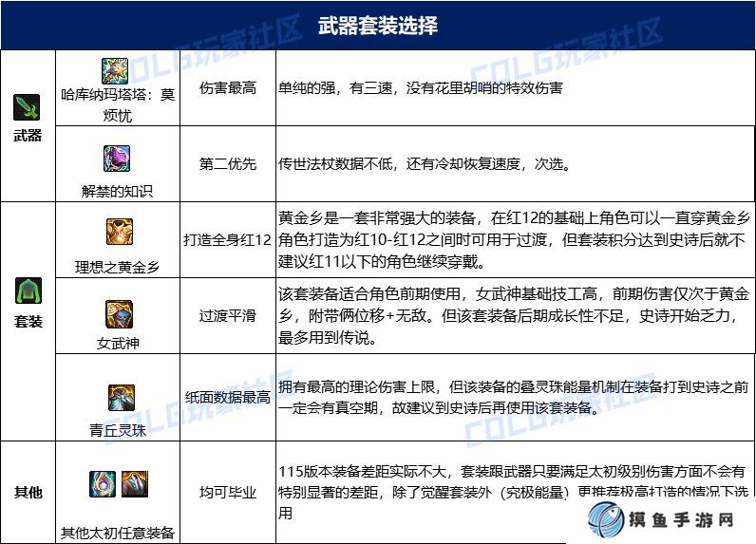Select the description starting 传世法杖数据不低
756x544 pixels.
point(425,164)
